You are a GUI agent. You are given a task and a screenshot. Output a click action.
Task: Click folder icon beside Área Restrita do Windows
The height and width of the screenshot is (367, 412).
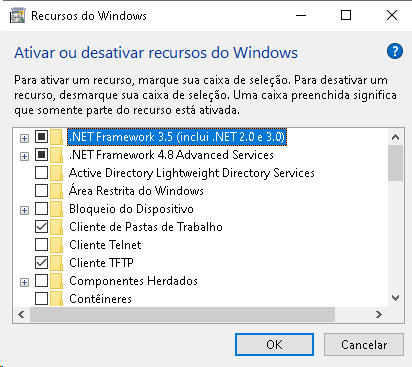(57, 191)
